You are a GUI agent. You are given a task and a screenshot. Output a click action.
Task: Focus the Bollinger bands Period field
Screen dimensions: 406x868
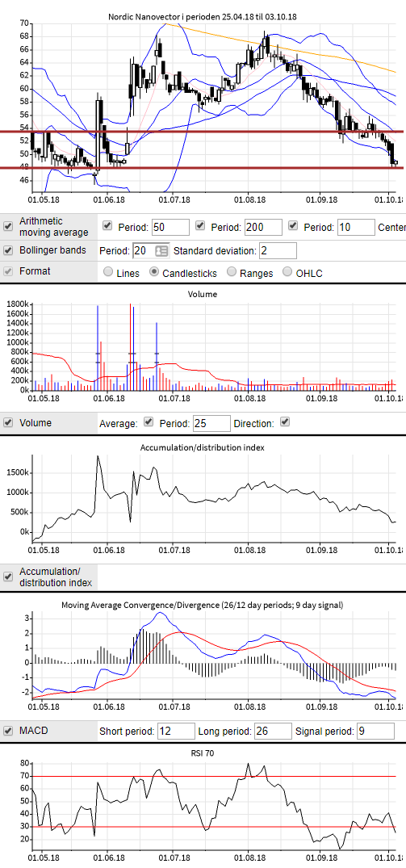[150, 251]
